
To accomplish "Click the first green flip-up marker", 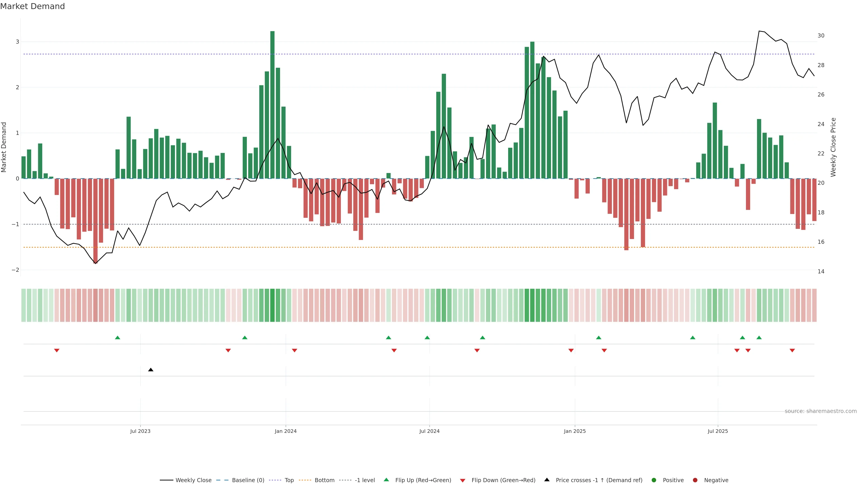I will tap(118, 338).
